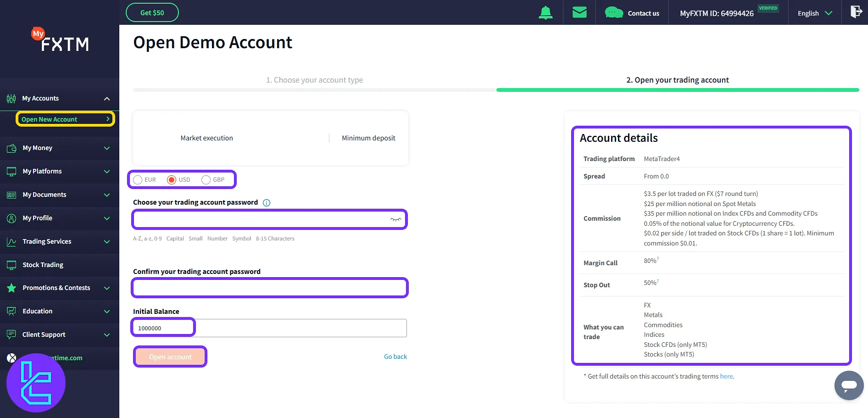Click the notification bell icon

545,13
